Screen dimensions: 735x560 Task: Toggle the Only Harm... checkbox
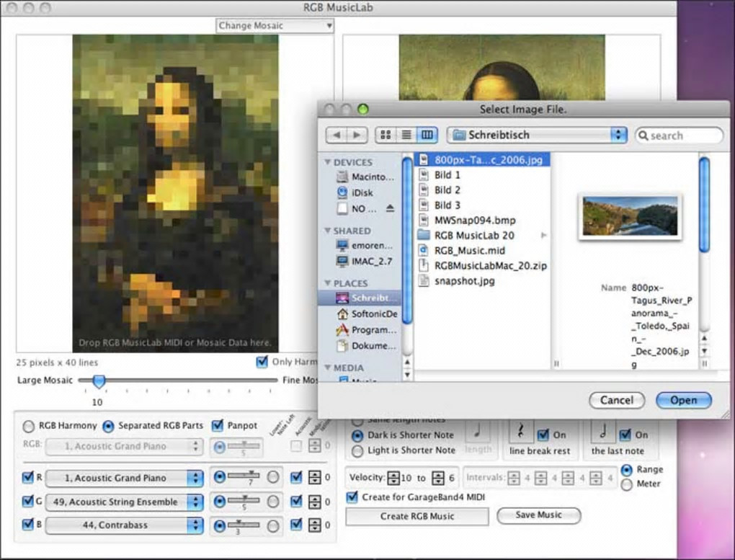click(x=262, y=362)
